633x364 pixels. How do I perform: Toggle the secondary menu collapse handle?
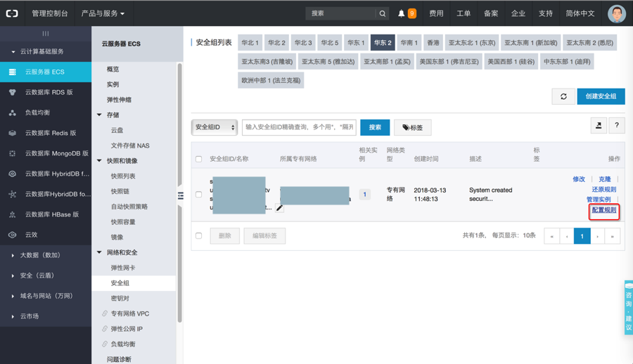(181, 196)
